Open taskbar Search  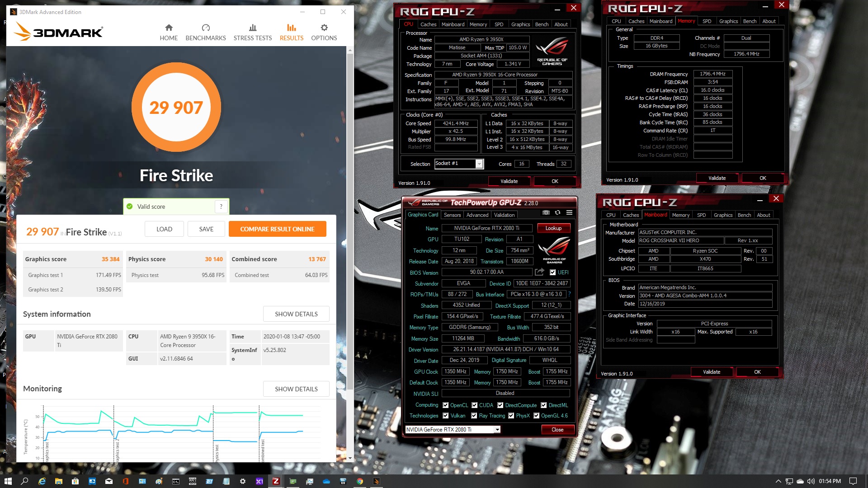click(24, 481)
